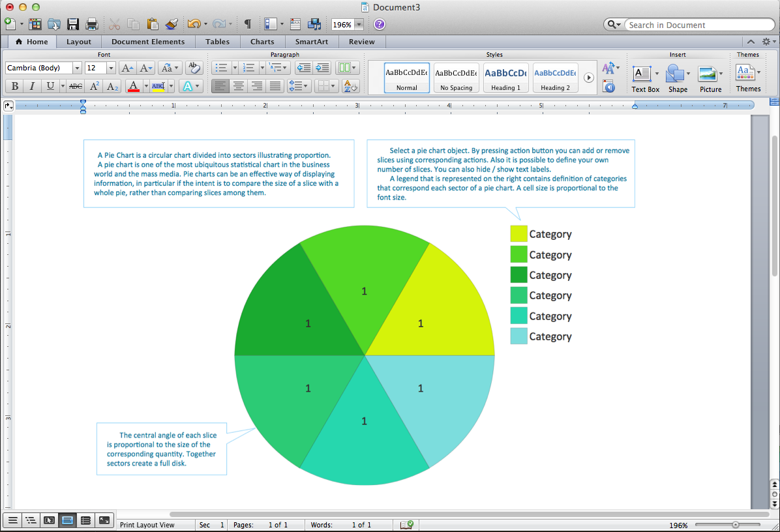The image size is (780, 532).
Task: Select the Save icon
Action: pyautogui.click(x=73, y=24)
